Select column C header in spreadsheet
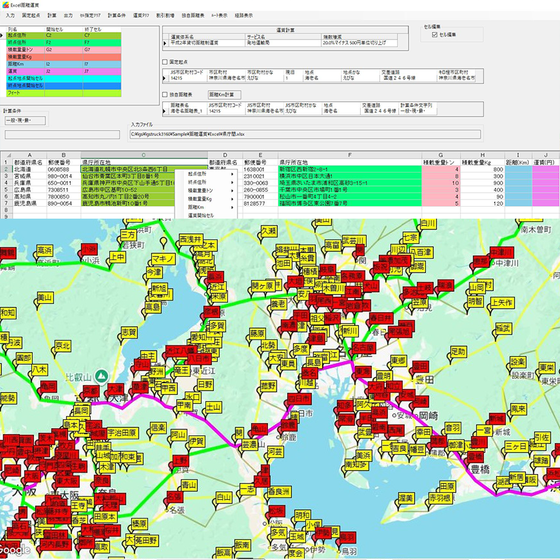 point(144,155)
